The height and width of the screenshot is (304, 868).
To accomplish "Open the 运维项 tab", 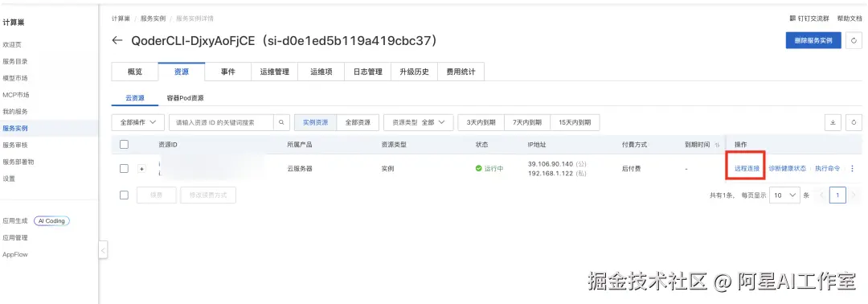I will (x=321, y=72).
